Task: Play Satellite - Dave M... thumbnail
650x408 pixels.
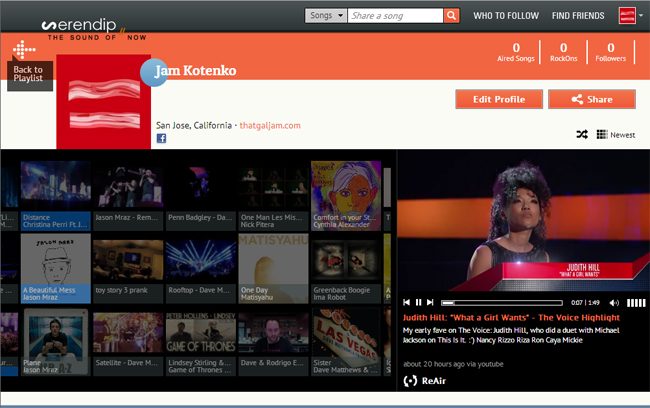Action: [x=128, y=342]
